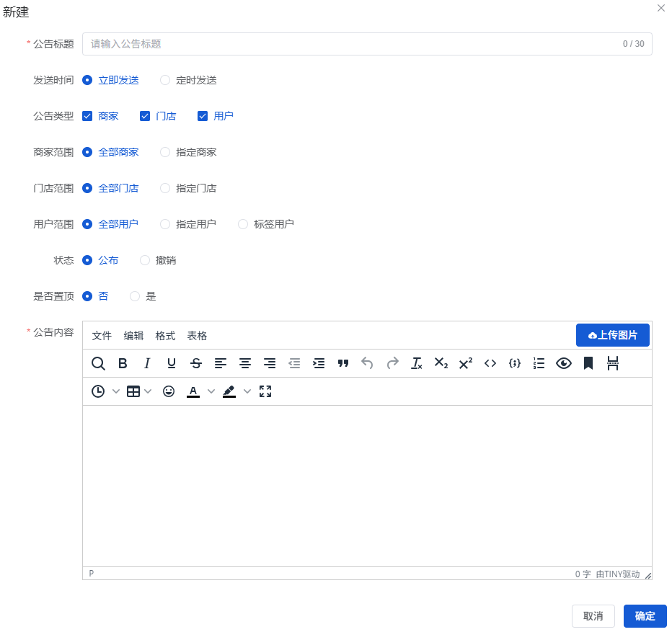Uncheck the 用户 announcement type
Screen dimensions: 672x632
[x=216, y=116]
